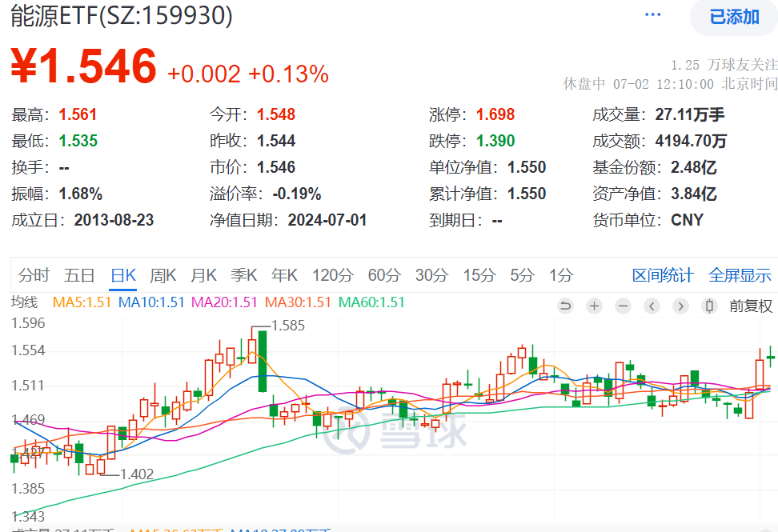The width and height of the screenshot is (778, 532).
Task: Click the 溢价率 value -0.19%
Action: [x=297, y=194]
